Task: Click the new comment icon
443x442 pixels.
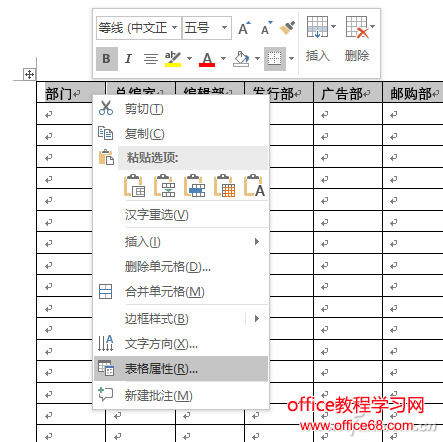Action: (x=106, y=394)
